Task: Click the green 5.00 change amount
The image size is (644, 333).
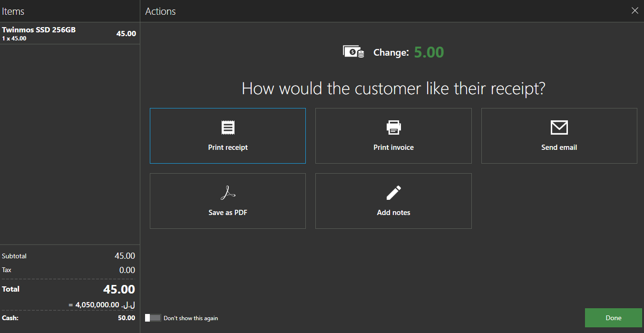Action: click(x=429, y=52)
